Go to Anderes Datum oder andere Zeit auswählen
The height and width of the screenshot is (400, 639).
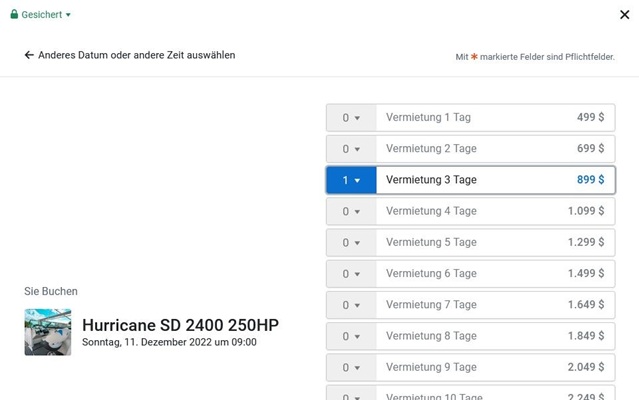click(x=136, y=56)
